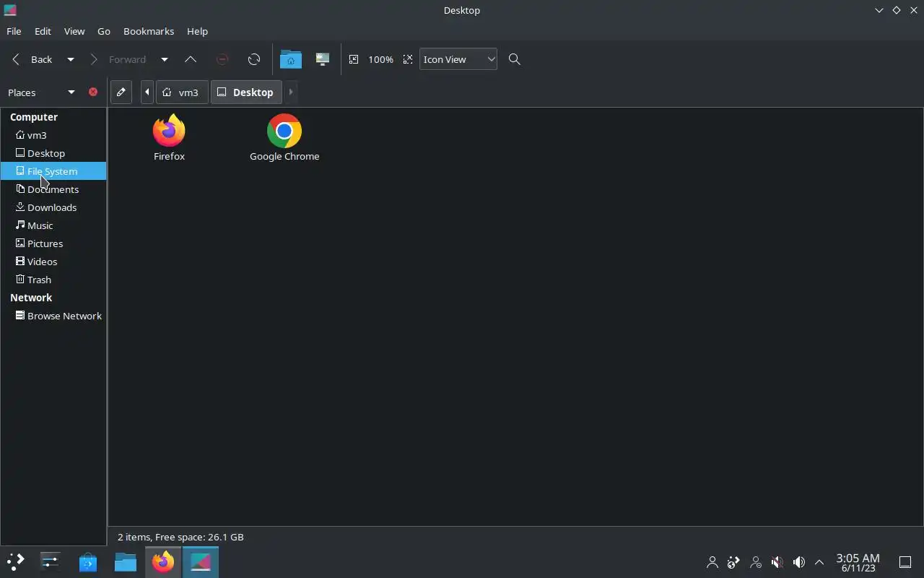Open Music in the sidebar
924x578 pixels.
click(x=53, y=225)
